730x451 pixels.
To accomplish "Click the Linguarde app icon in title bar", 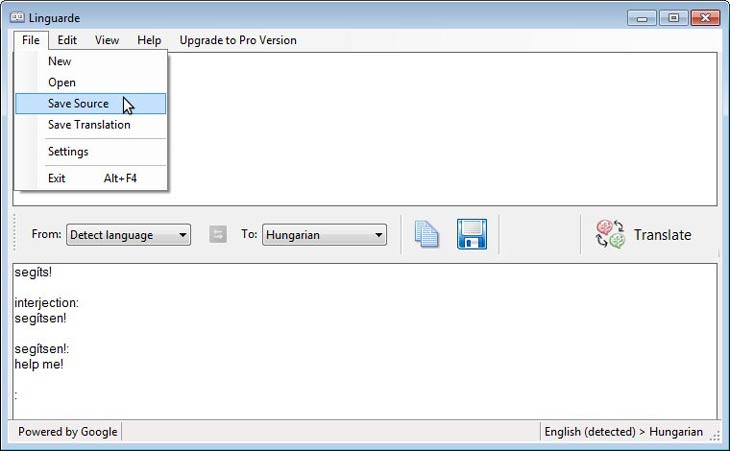I will (x=17, y=18).
